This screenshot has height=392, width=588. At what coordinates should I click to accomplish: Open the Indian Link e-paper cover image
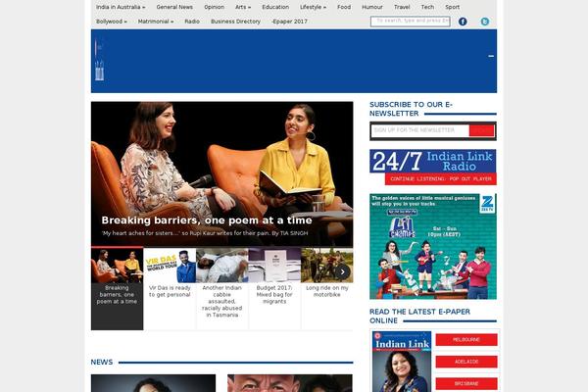click(402, 362)
